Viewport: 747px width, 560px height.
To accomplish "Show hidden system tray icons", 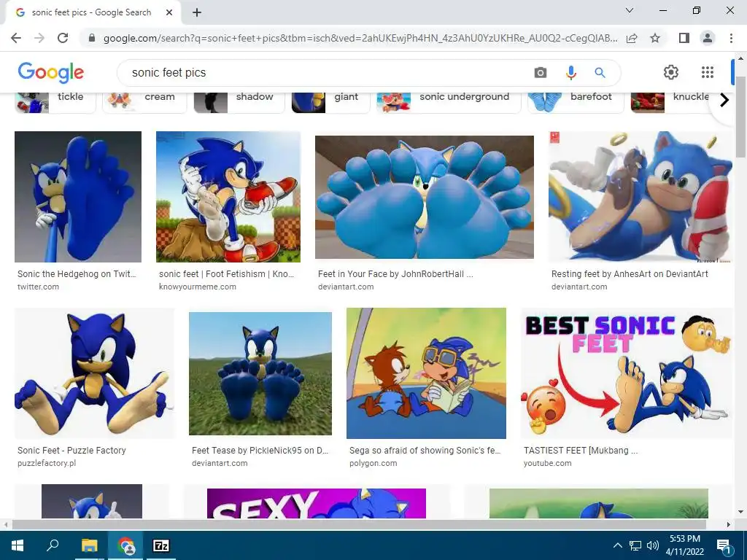I will tap(617, 545).
